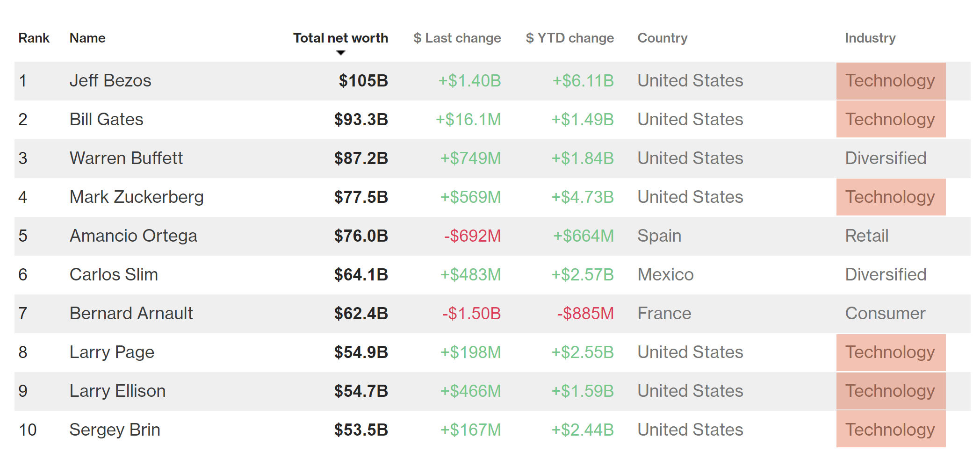Image resolution: width=980 pixels, height=459 pixels.
Task: Click the Carlos Slim row name
Action: click(114, 275)
